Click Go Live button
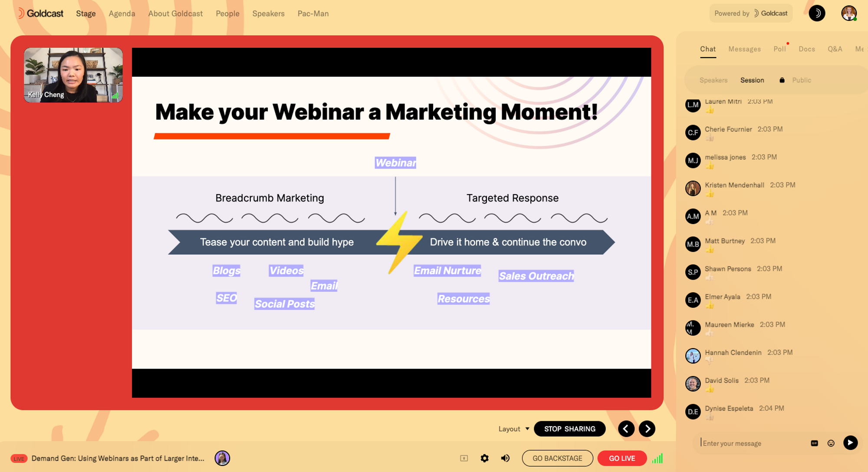 [x=621, y=458]
